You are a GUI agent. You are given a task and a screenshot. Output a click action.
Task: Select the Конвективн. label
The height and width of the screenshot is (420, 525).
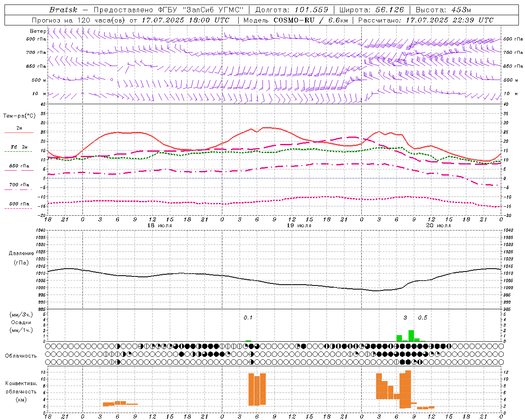(x=21, y=383)
